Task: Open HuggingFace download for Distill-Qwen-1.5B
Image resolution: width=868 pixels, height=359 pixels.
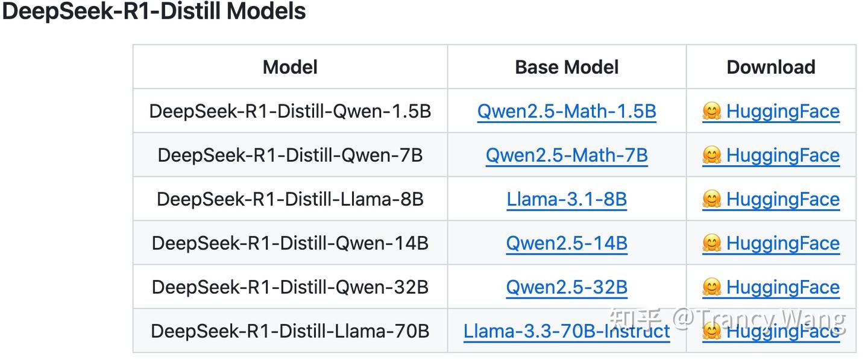Action: (782, 112)
